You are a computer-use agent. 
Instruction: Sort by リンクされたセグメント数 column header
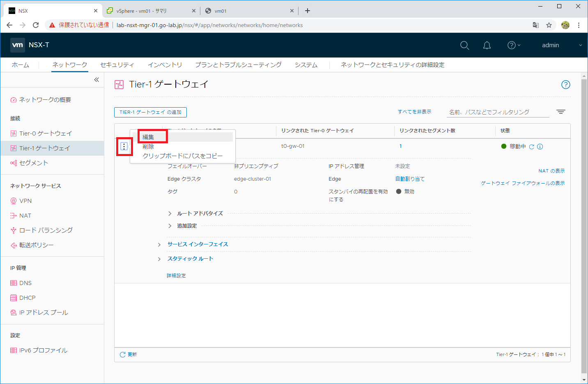pyautogui.click(x=427, y=131)
